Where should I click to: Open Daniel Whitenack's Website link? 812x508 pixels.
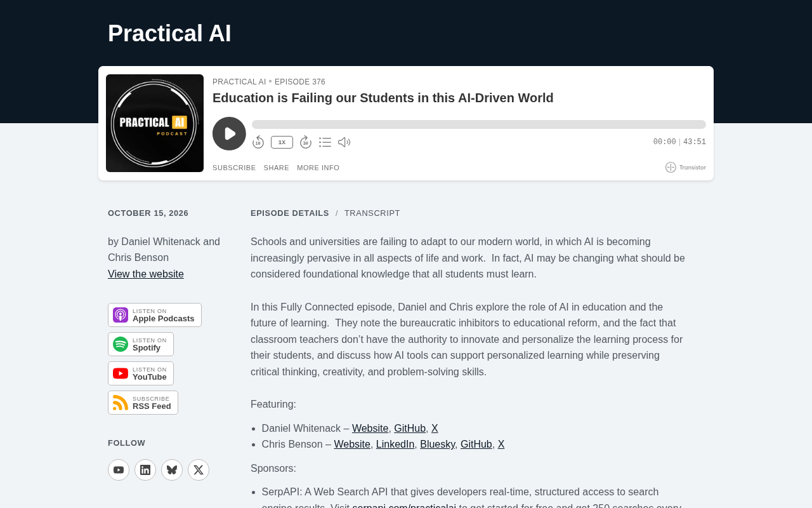pyautogui.click(x=370, y=429)
